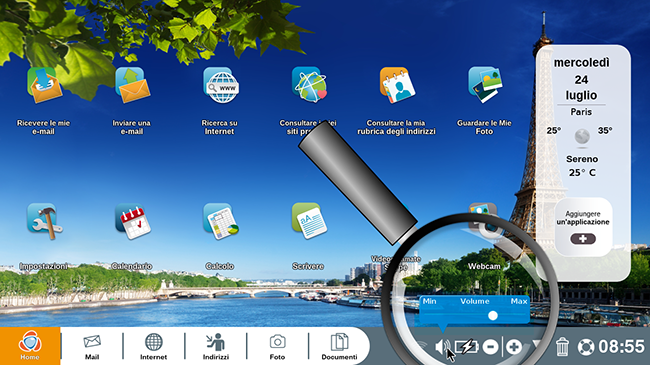The height and width of the screenshot is (365, 650).
Task: Toggle the speaker volume icon
Action: click(x=442, y=347)
